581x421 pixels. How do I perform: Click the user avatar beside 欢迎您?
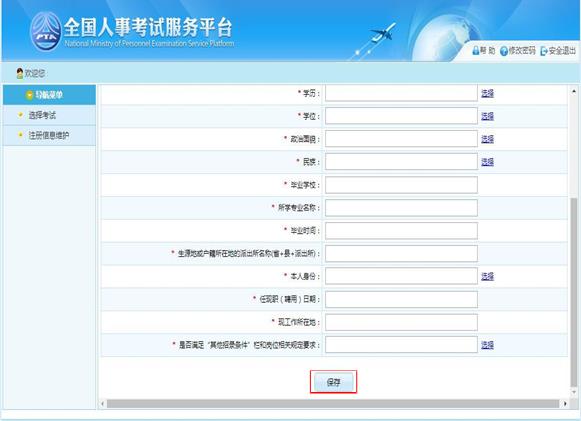(x=20, y=73)
